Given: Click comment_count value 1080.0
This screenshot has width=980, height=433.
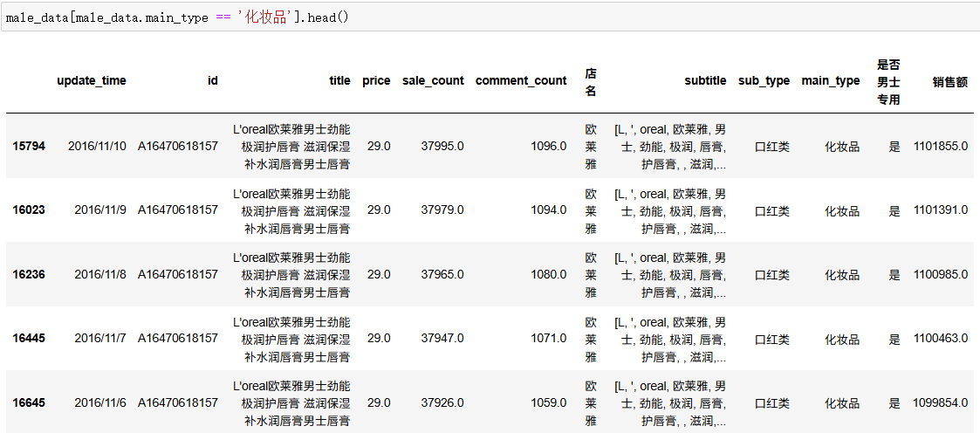Looking at the screenshot, I should [549, 275].
